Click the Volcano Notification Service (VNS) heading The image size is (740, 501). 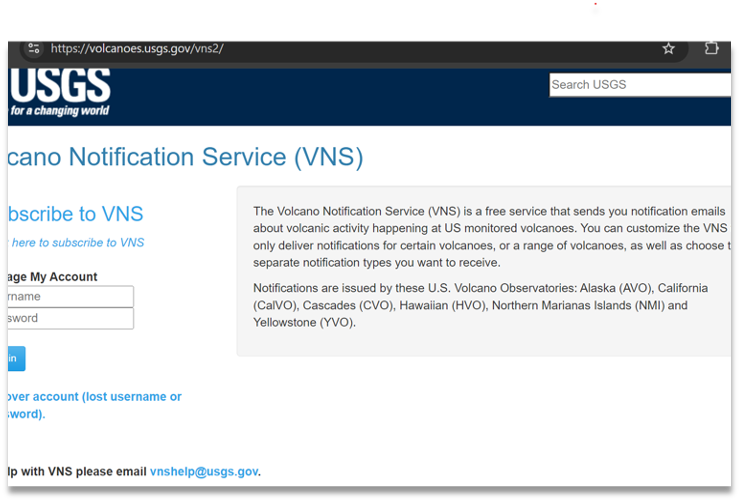point(185,157)
